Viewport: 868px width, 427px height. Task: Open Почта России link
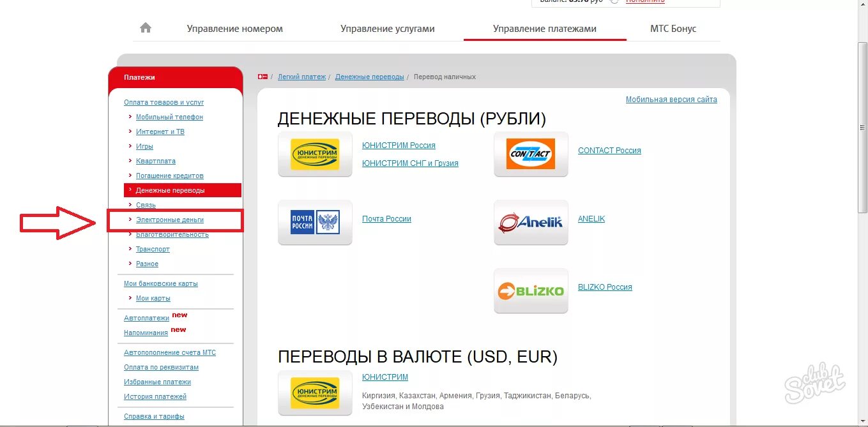coord(386,219)
